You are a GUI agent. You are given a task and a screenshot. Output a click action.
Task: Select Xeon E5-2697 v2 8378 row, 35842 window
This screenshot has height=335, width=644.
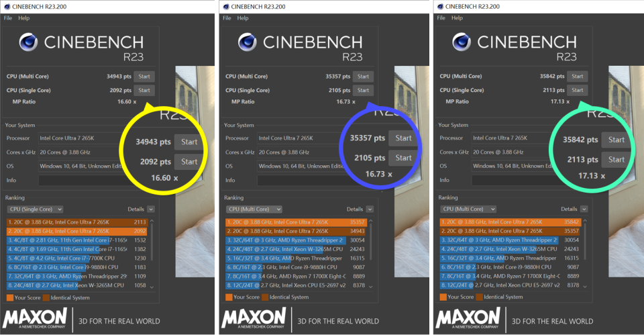[510, 285]
